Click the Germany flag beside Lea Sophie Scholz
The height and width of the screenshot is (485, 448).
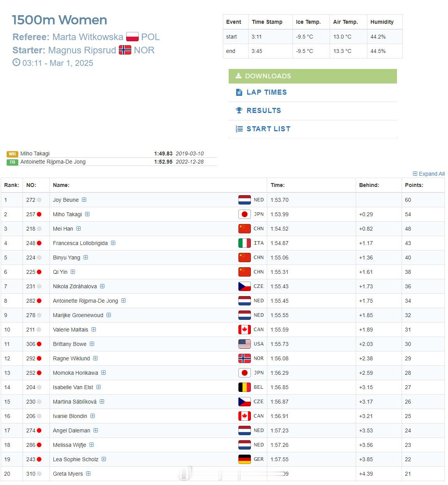(245, 459)
